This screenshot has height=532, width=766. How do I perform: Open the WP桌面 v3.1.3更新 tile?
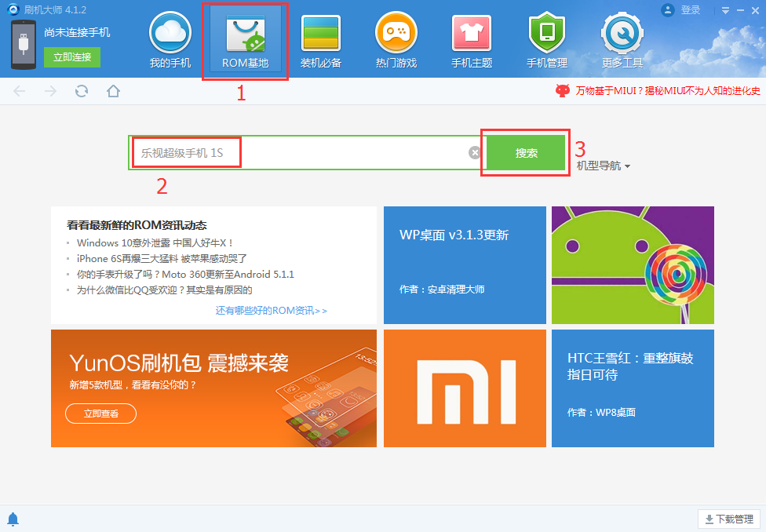point(465,264)
